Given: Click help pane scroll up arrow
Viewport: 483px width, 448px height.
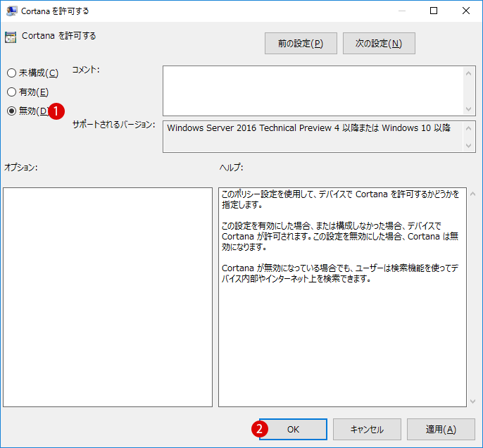Looking at the screenshot, I should click(x=473, y=194).
